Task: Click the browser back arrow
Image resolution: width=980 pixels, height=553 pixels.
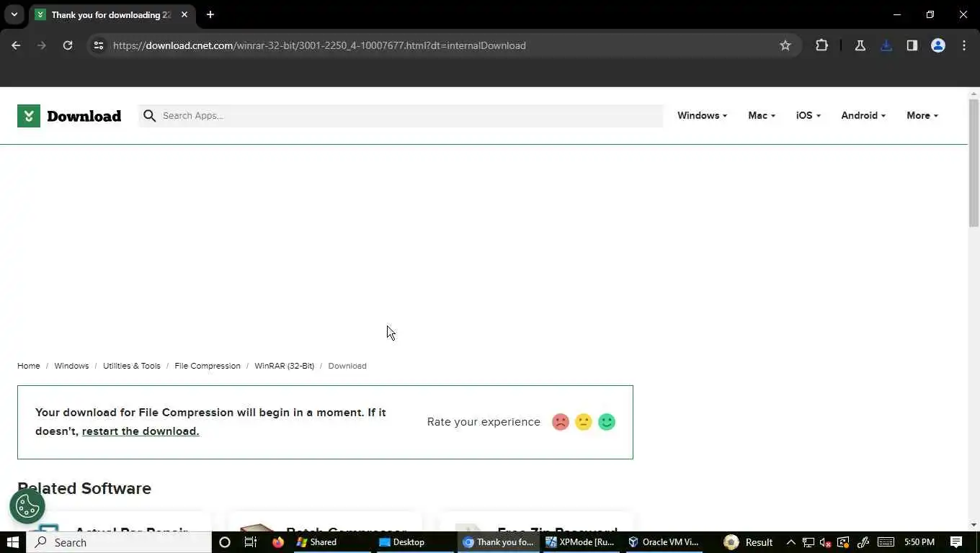Action: click(16, 45)
